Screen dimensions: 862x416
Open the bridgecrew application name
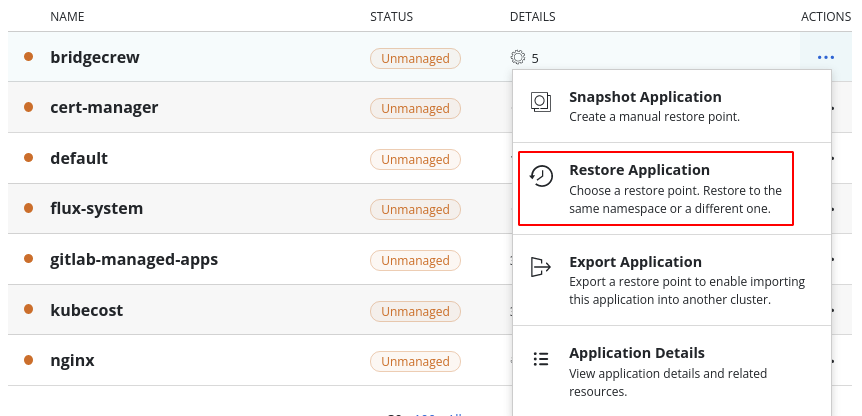tap(95, 57)
